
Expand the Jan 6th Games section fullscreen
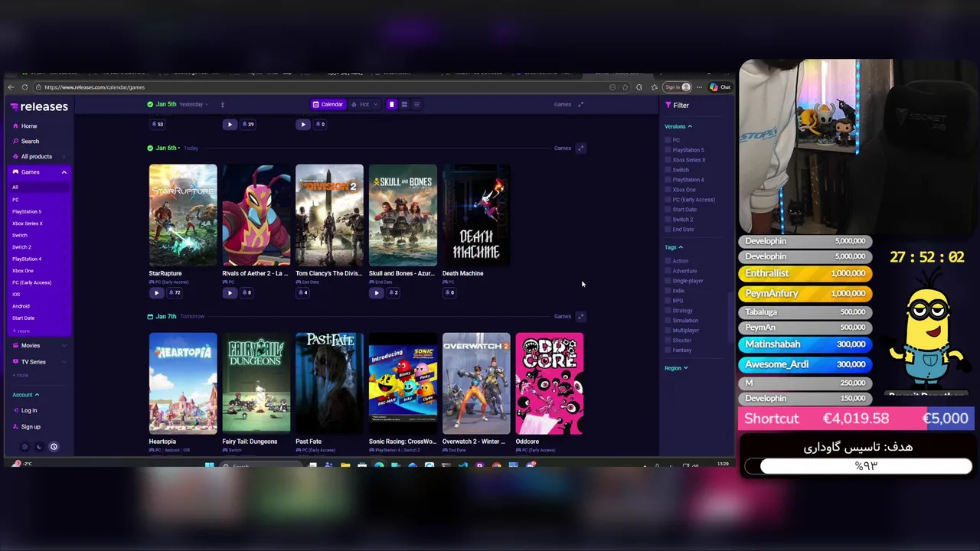[580, 148]
